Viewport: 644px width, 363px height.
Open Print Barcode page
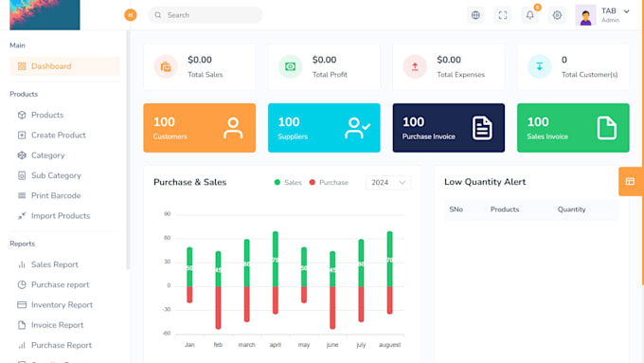pos(56,195)
